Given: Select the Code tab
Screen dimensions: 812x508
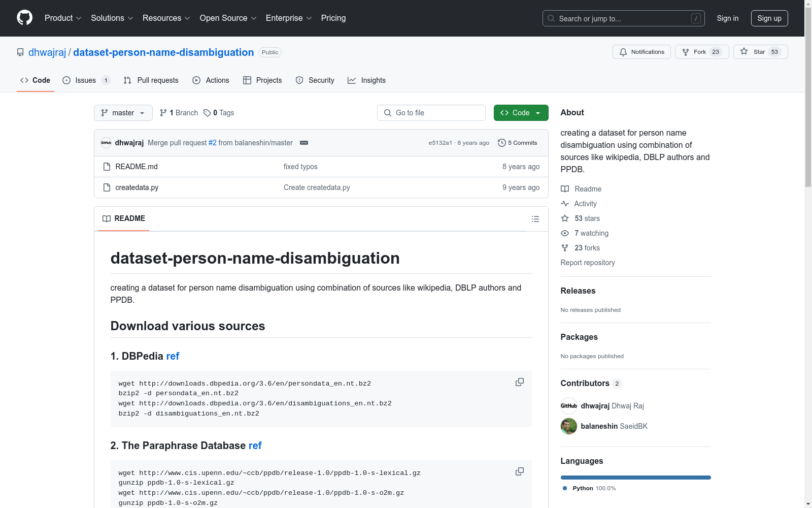Looking at the screenshot, I should coord(36,80).
